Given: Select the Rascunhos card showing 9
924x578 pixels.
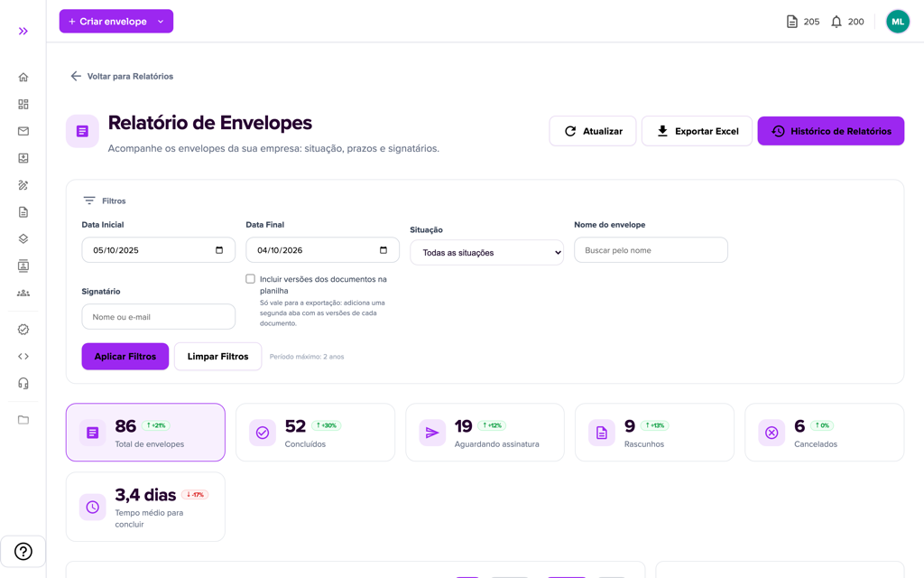Looking at the screenshot, I should 655,433.
